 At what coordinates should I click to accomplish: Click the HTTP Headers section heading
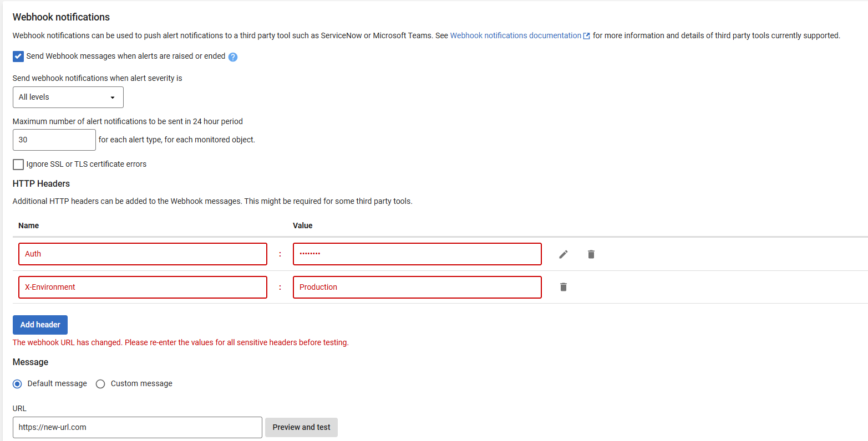pos(41,183)
